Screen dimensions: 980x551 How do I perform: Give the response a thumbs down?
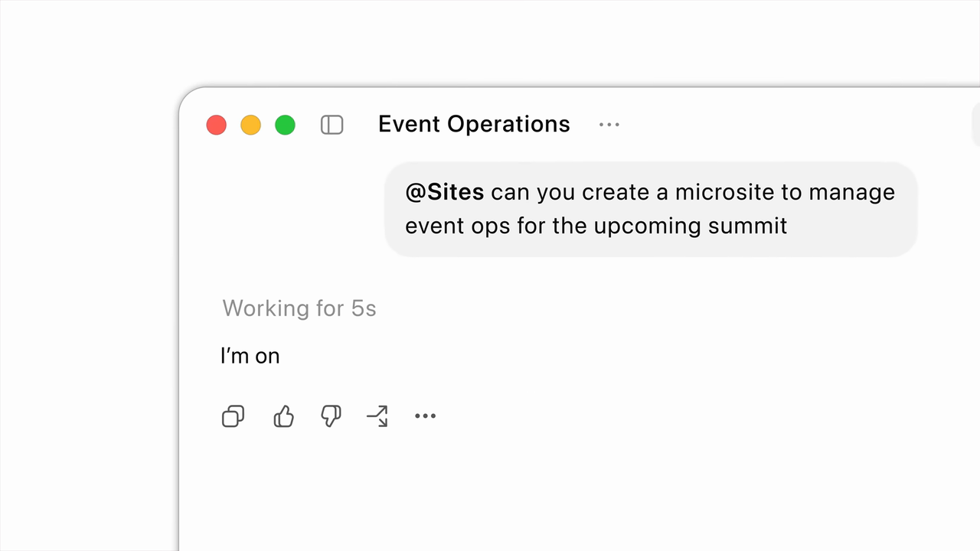coord(331,416)
